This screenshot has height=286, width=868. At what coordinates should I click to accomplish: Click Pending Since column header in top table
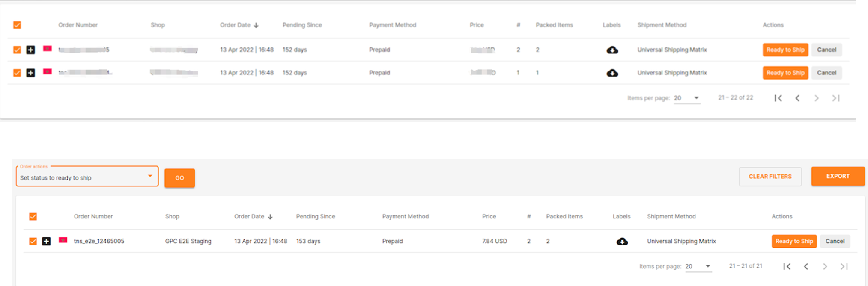tap(302, 25)
